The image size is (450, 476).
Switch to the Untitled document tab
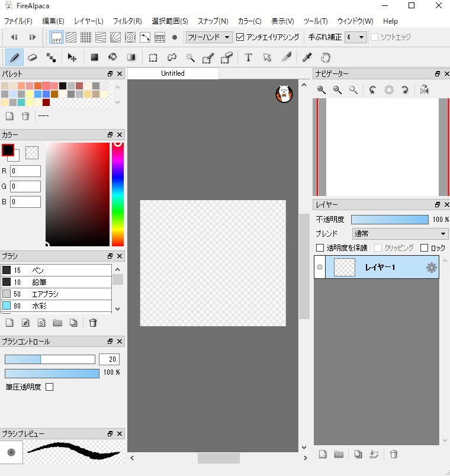[x=173, y=73]
